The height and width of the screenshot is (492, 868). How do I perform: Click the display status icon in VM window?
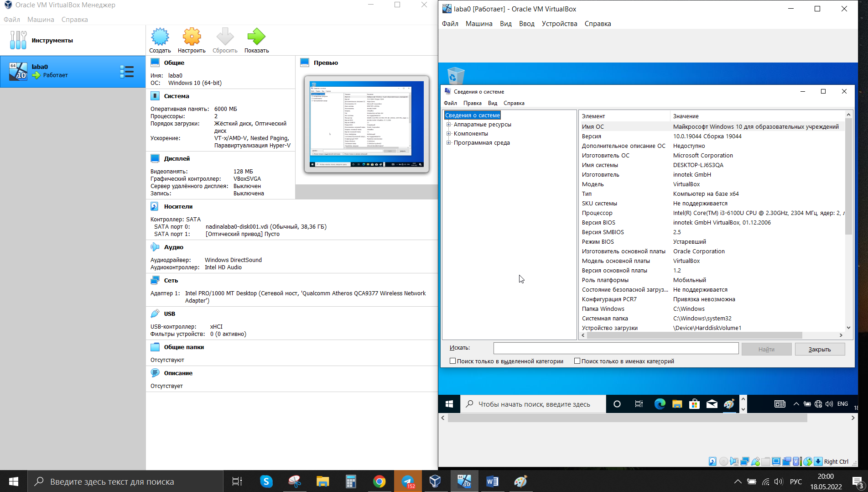(776, 461)
